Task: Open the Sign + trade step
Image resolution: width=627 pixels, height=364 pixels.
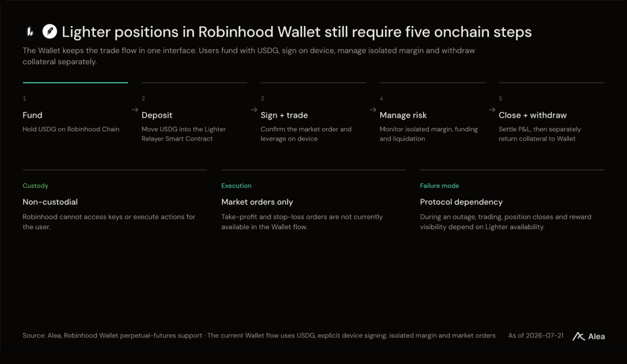Action: pyautogui.click(x=284, y=115)
